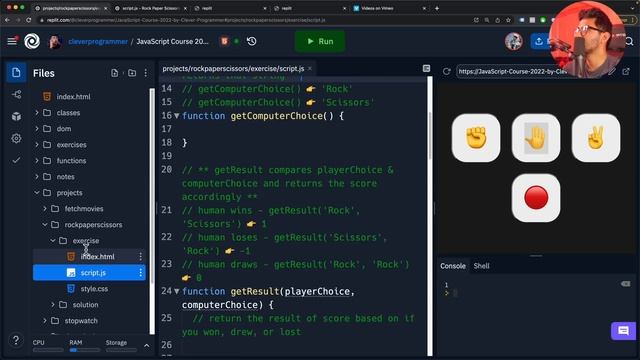
Task: Open the repl history clock icon
Action: [x=251, y=41]
